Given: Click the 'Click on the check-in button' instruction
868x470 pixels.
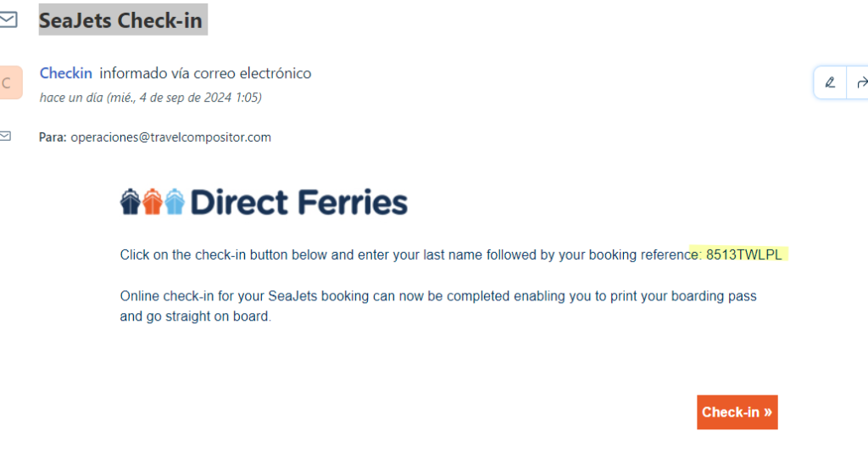Looking at the screenshot, I should tap(405, 255).
